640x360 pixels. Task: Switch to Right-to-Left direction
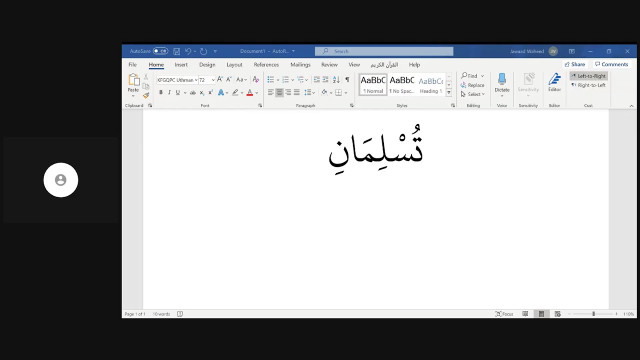(589, 85)
